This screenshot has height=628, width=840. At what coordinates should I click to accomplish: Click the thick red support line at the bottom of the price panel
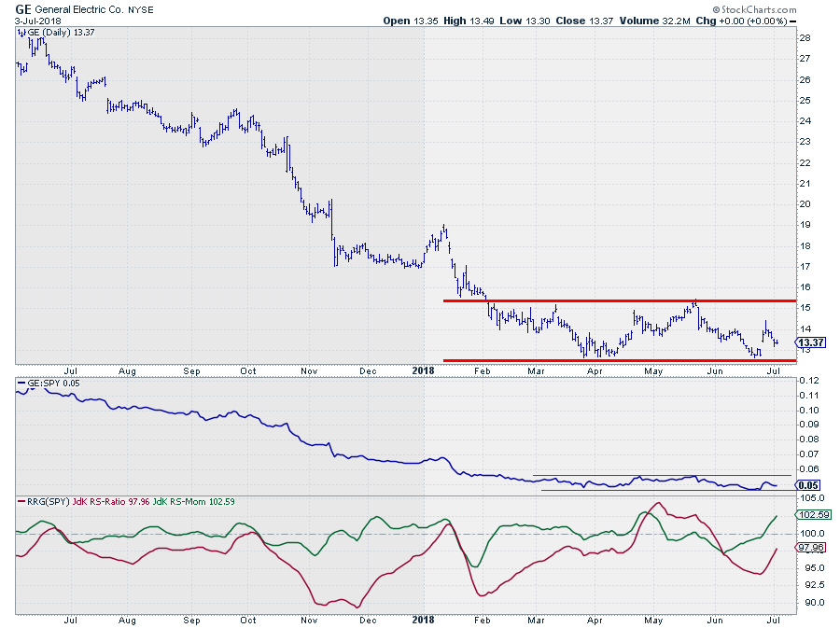point(620,360)
